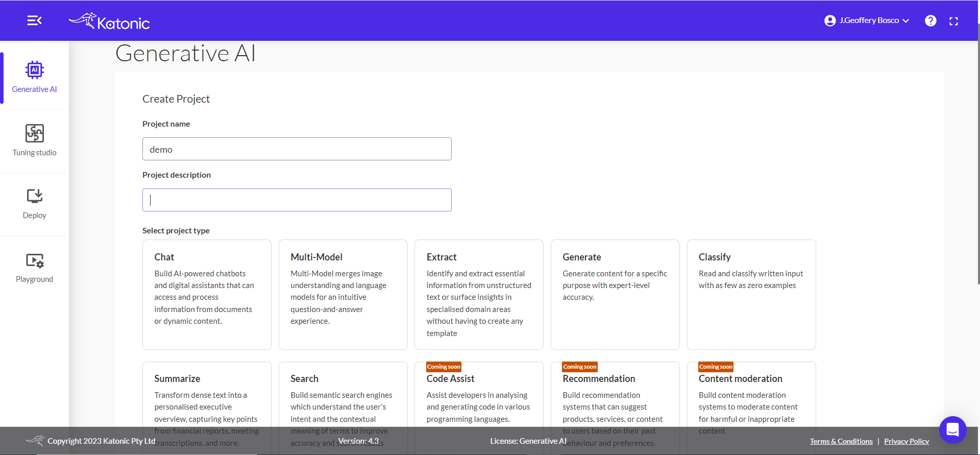Click the Project name label
Screen dimensions: 980x455
pos(166,124)
